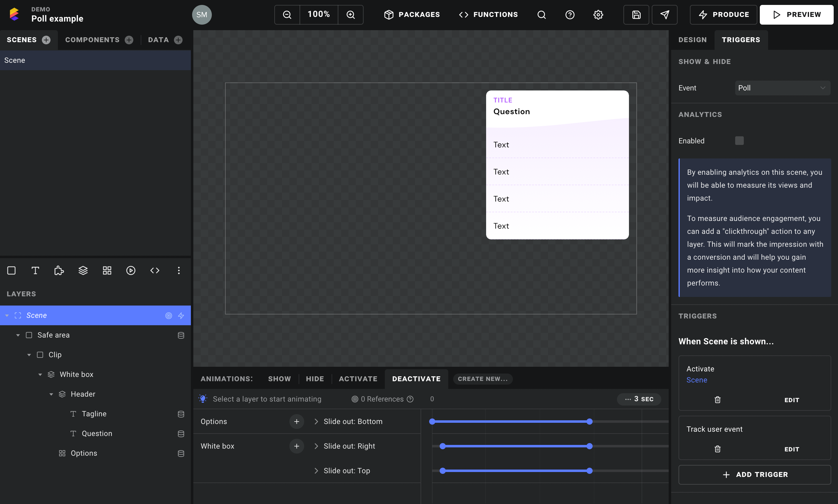The image size is (838, 504).
Task: Click the Tagline data binding icon
Action: (x=181, y=414)
